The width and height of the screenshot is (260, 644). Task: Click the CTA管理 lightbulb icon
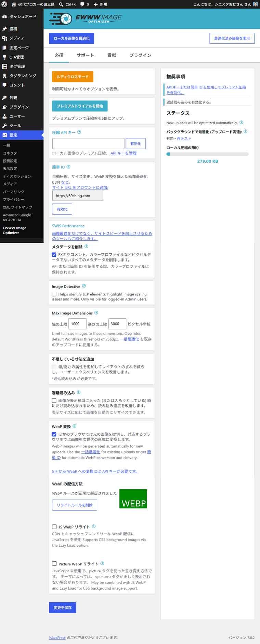click(x=4, y=57)
